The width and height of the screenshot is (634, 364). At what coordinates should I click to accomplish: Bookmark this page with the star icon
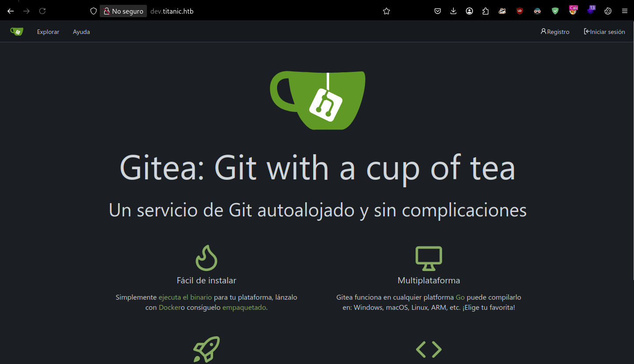point(386,11)
